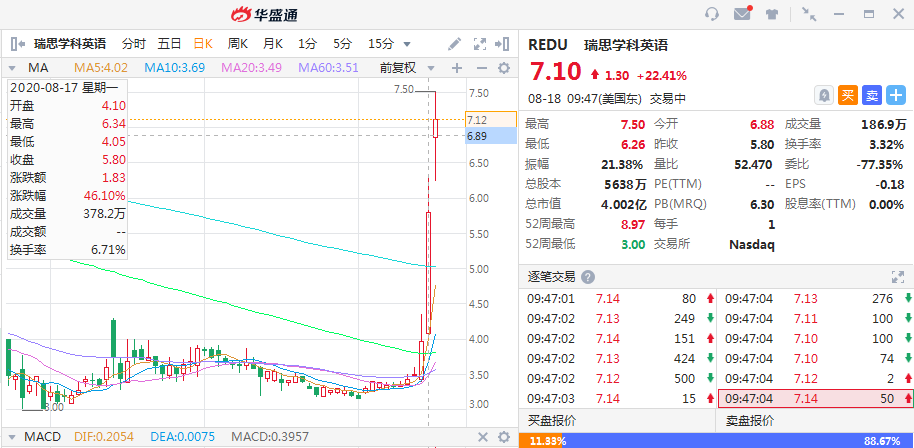Click the 华盛通 logo
This screenshot has height=448, width=914.
(264, 15)
